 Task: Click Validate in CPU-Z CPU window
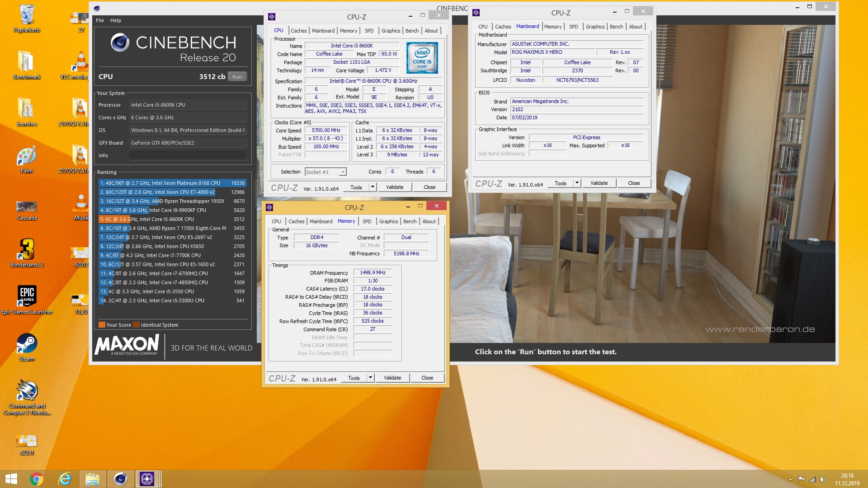tap(395, 187)
